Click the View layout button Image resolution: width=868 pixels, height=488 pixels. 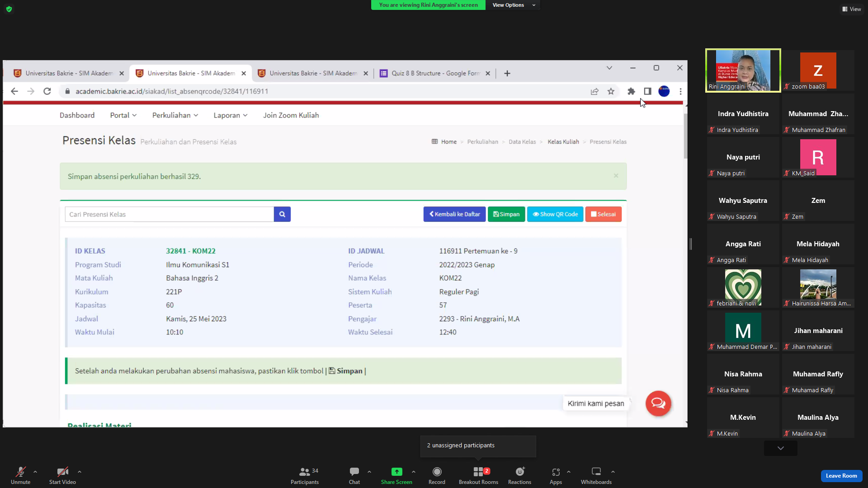[852, 9]
